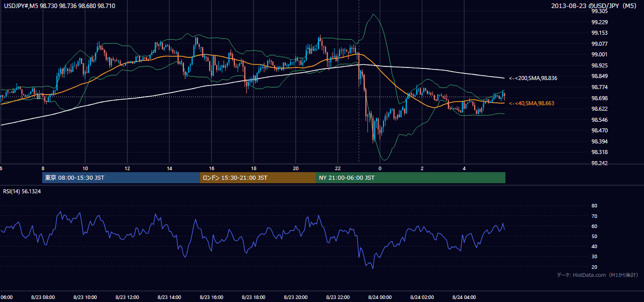Click the RSI(14) 56.1324 indicator label

point(22,191)
